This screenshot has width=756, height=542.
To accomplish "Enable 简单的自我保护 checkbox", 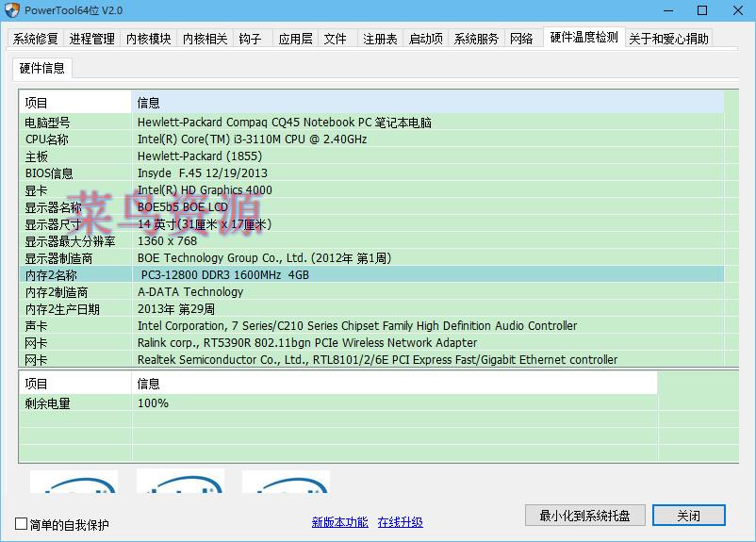I will pos(22,524).
